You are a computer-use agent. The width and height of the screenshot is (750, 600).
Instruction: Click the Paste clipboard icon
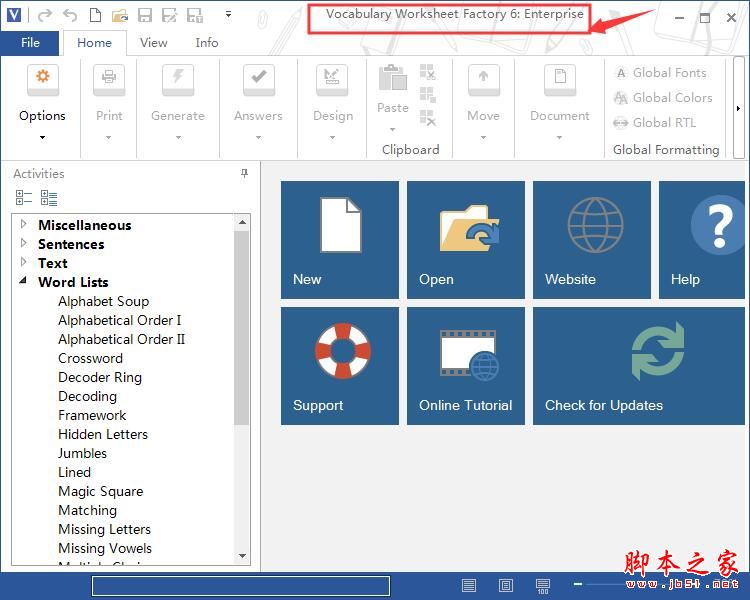coord(393,78)
